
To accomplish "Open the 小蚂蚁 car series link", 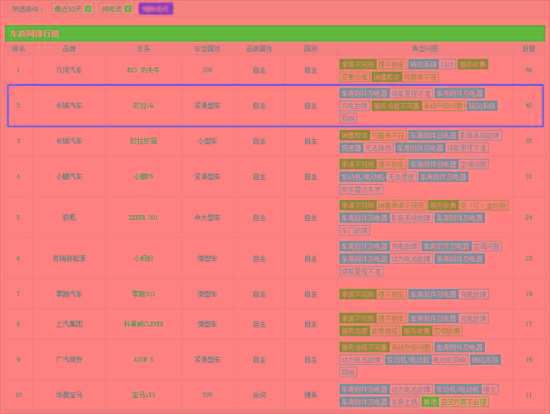I will tap(143, 259).
